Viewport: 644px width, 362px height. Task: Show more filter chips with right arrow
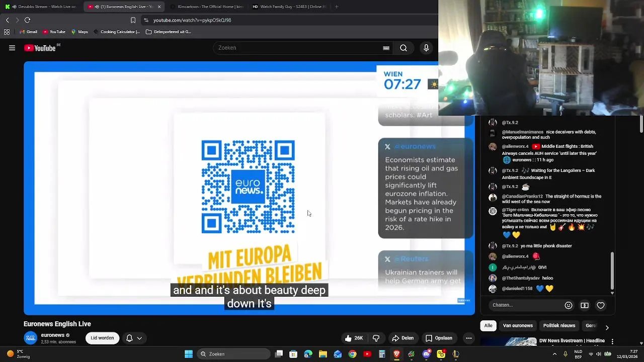pyautogui.click(x=607, y=327)
